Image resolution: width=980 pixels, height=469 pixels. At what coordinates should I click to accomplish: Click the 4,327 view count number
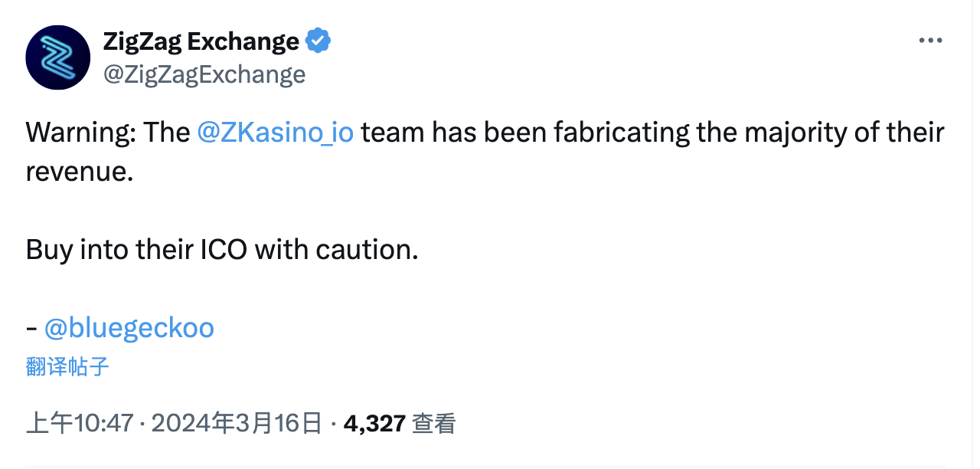[374, 423]
